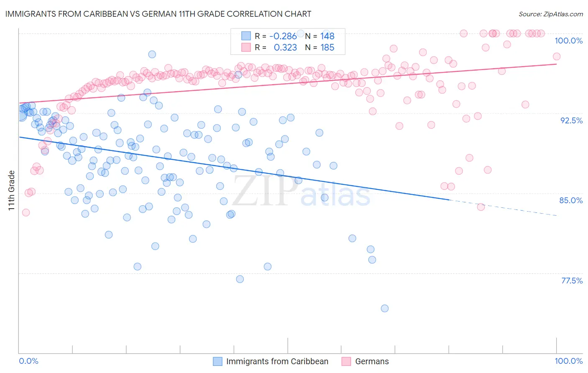Click the 92.5% y-axis label

click(571, 120)
